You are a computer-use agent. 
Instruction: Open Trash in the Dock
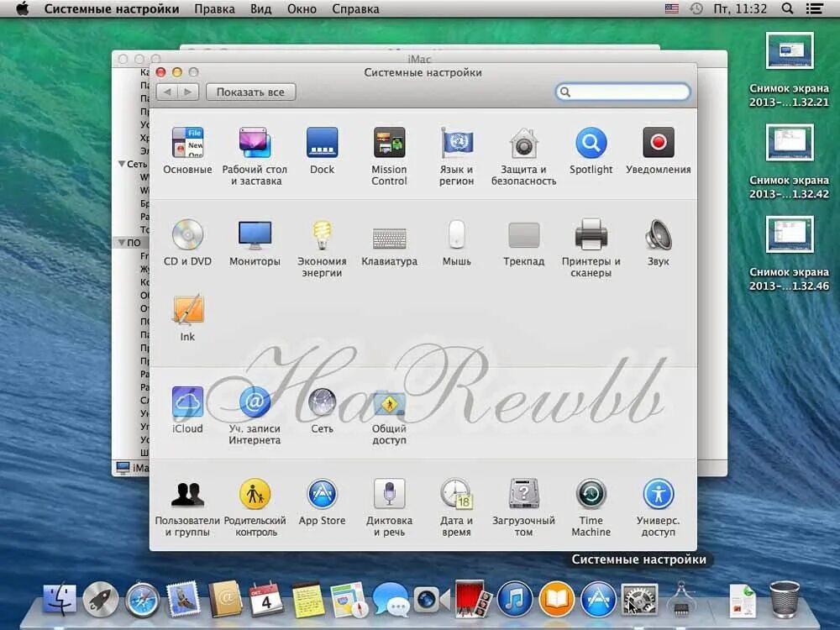tap(785, 599)
